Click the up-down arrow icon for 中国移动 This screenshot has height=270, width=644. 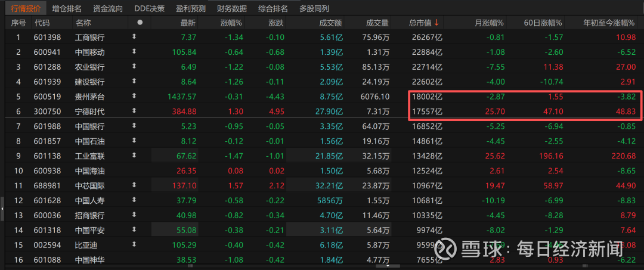[134, 52]
